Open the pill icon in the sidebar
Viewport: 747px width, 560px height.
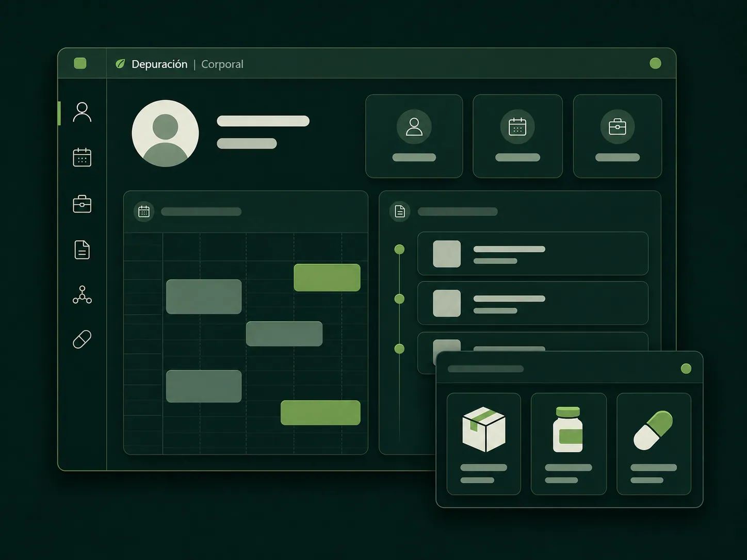click(82, 339)
